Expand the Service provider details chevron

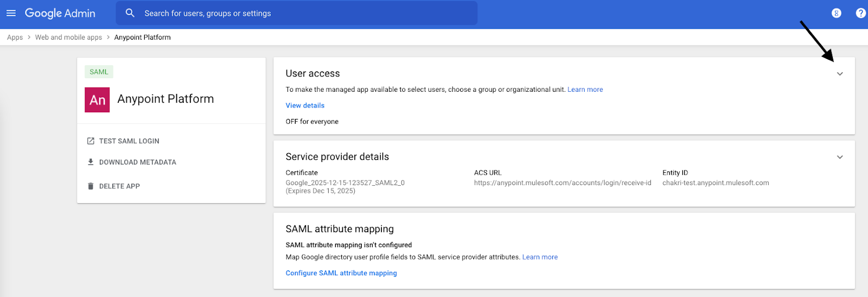click(x=840, y=157)
